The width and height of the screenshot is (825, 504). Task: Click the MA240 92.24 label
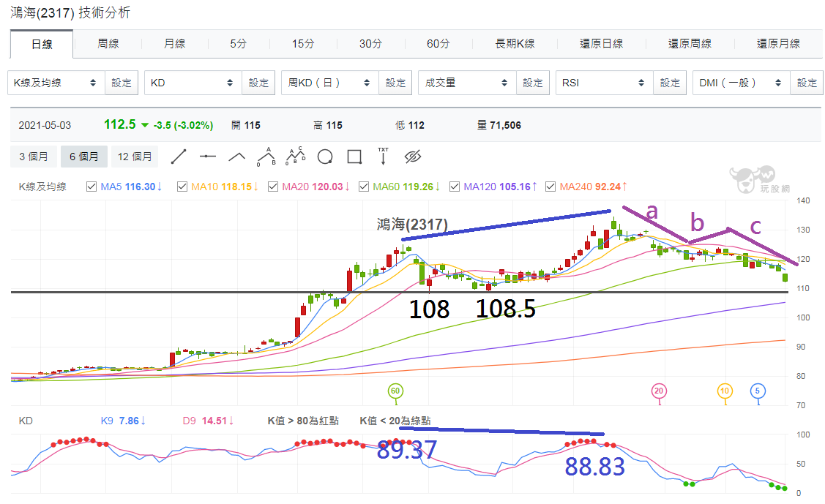click(593, 187)
